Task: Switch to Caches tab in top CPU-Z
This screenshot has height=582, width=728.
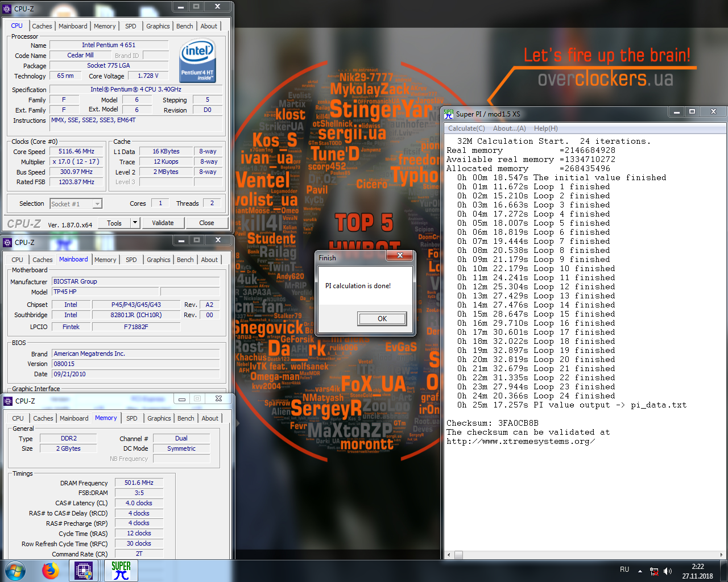Action: click(42, 26)
